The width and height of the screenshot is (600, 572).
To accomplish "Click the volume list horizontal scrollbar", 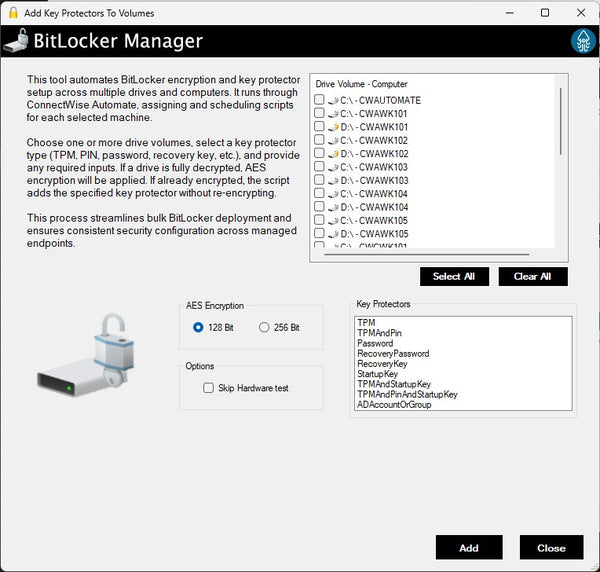I will [426, 254].
